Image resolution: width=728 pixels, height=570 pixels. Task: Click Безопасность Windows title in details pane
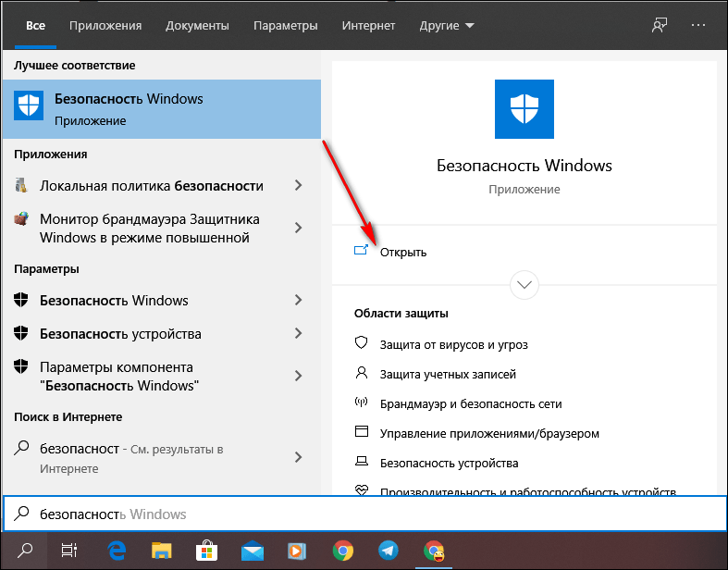tap(524, 166)
